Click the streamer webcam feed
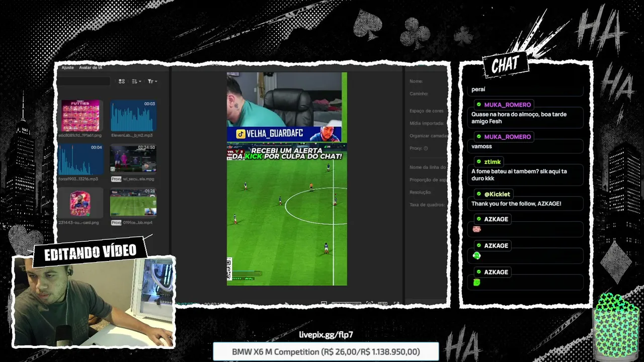Viewport: 644px width, 362px height. pyautogui.click(x=94, y=301)
